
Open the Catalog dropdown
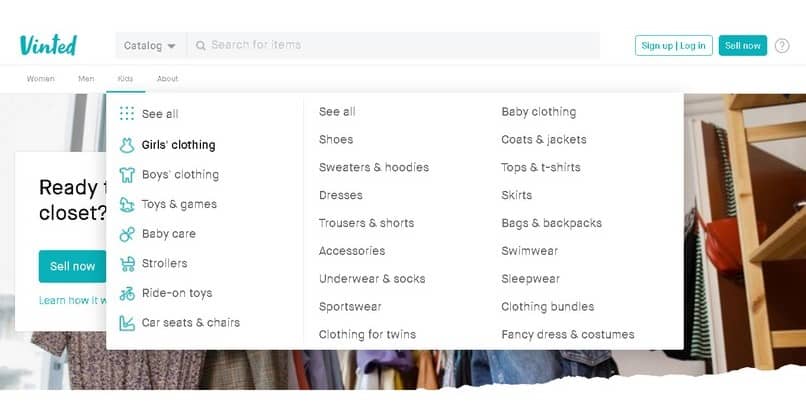[x=150, y=46]
